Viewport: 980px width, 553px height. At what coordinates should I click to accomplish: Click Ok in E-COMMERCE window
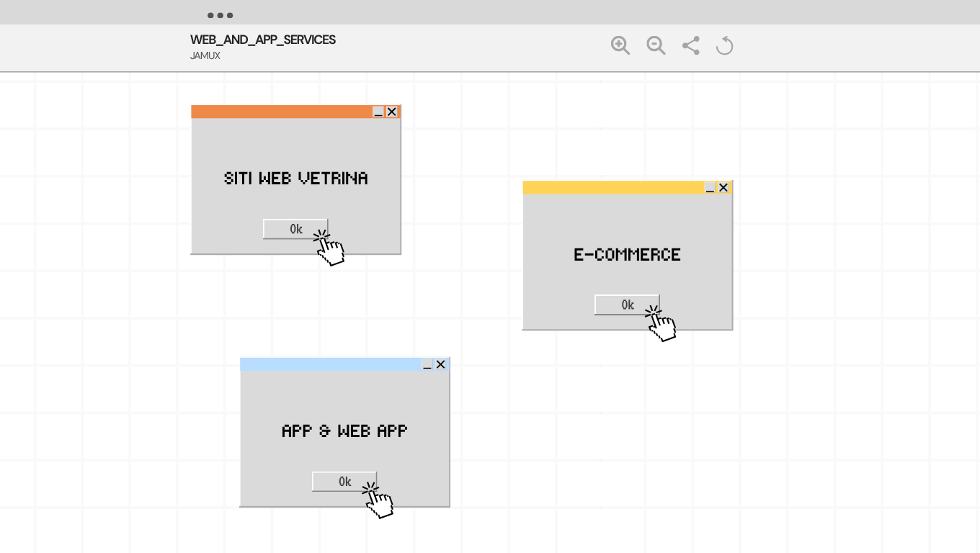pyautogui.click(x=627, y=305)
